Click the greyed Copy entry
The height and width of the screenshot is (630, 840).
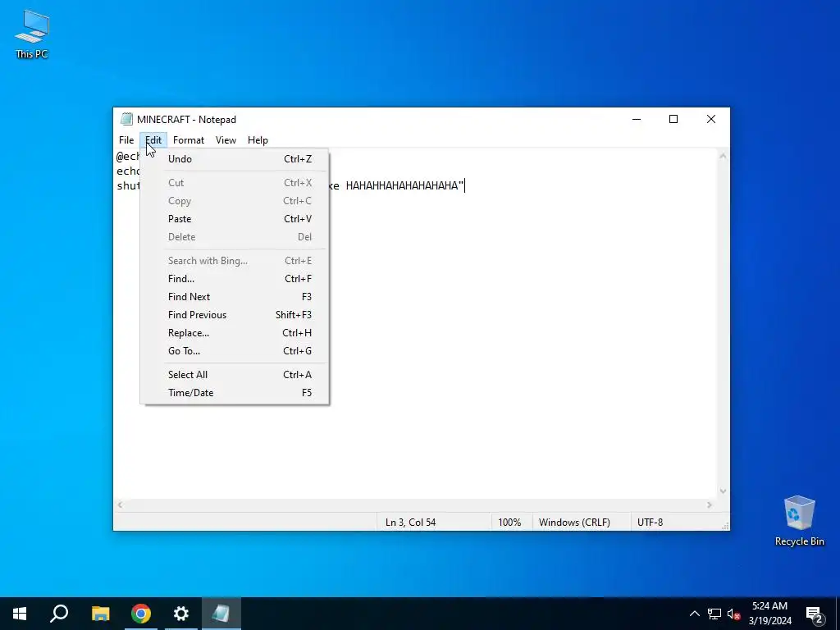235,201
